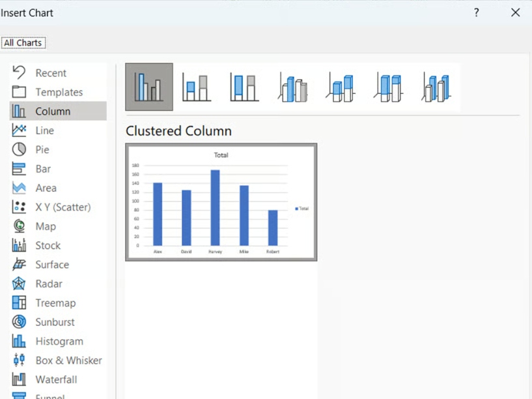Switch to the All Charts tab
532x399 pixels.
(23, 42)
